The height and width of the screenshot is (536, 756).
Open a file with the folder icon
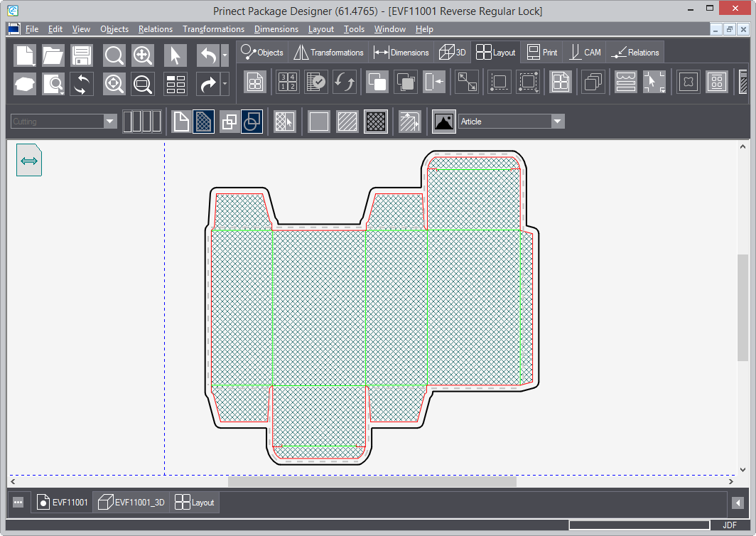click(53, 55)
